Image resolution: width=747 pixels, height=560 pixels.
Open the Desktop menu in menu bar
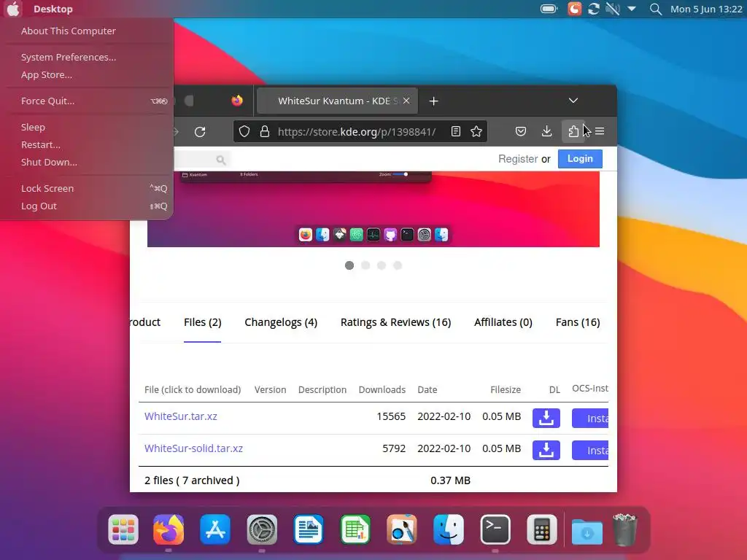[53, 9]
